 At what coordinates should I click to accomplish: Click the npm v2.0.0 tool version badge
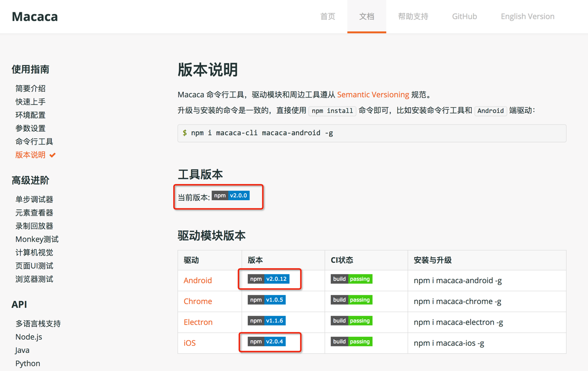231,195
